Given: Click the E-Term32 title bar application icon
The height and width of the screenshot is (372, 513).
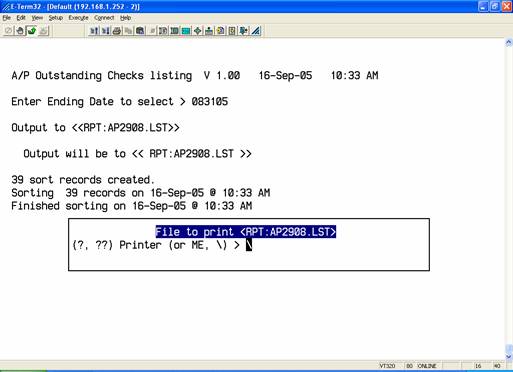Looking at the screenshot, I should click(5, 6).
